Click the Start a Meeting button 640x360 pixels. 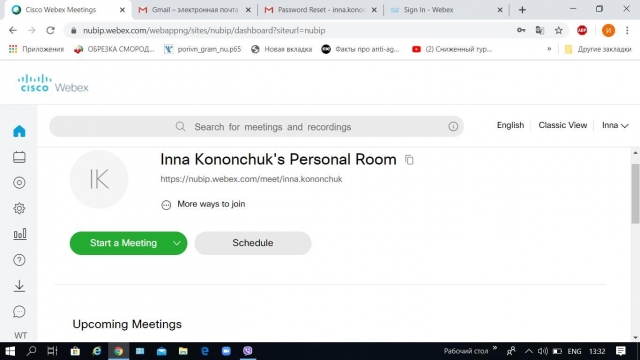[123, 243]
